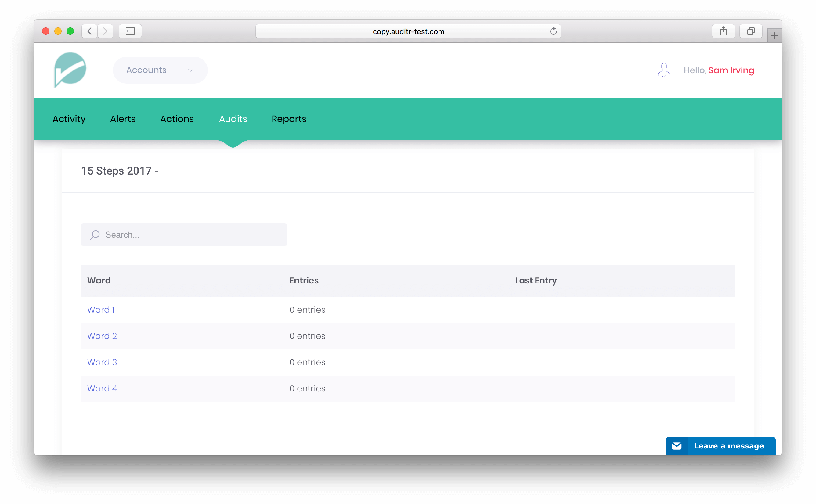This screenshot has width=816, height=504.
Task: Click the envelope icon on the message widget
Action: [677, 446]
